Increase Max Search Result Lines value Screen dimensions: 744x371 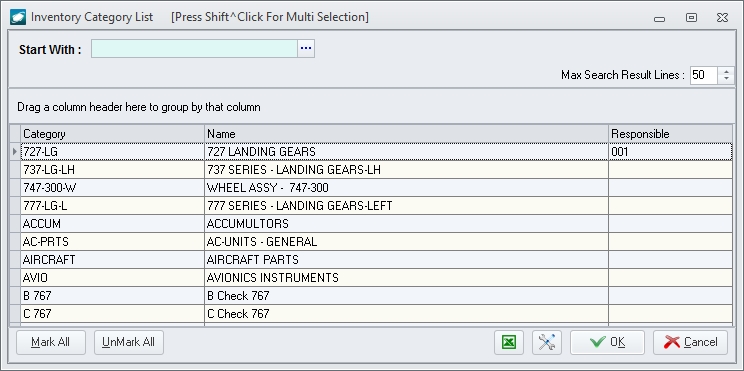(726, 72)
